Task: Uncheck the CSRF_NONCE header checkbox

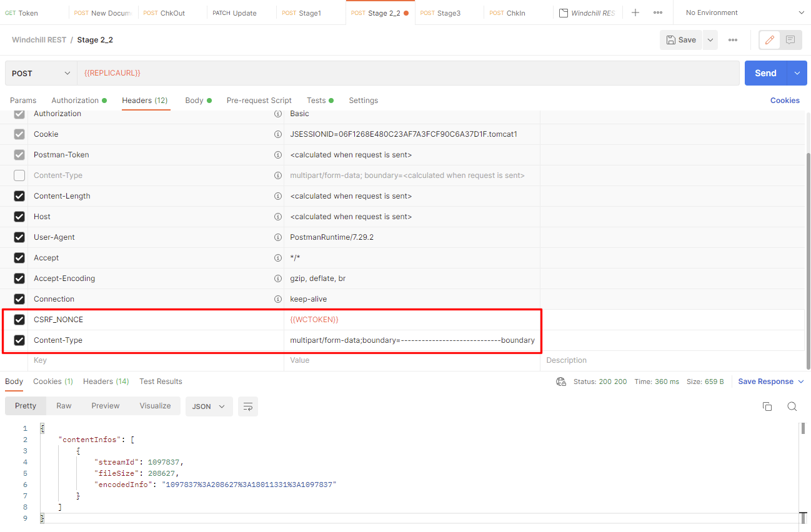Action: (19, 320)
